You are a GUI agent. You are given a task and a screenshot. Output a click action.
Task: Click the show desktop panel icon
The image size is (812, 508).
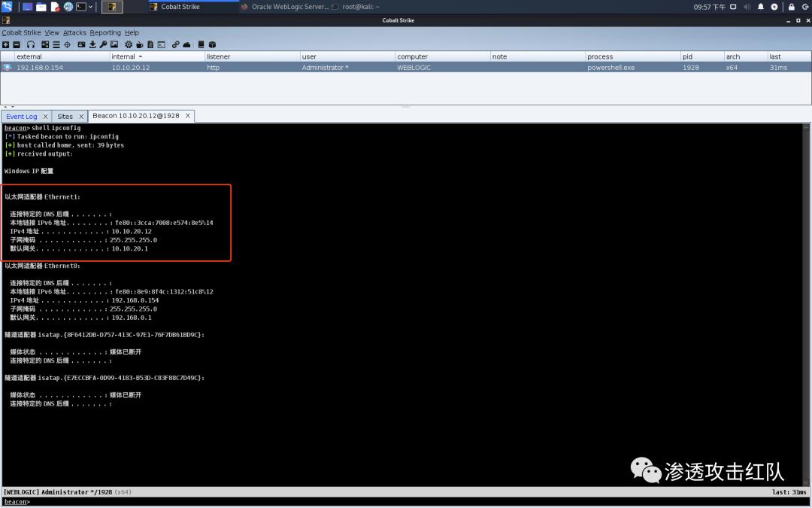click(28, 7)
